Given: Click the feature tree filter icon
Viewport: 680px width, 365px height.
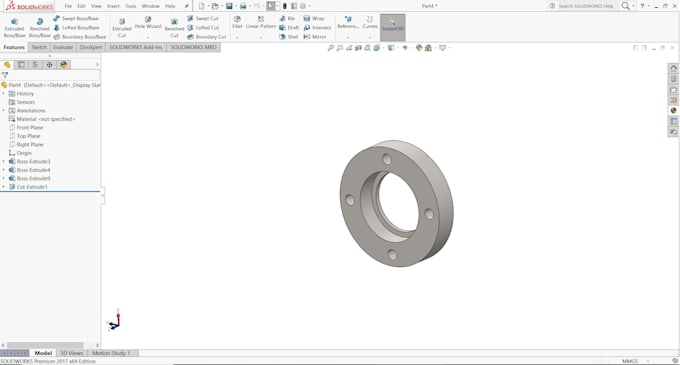Looking at the screenshot, I should (5, 75).
